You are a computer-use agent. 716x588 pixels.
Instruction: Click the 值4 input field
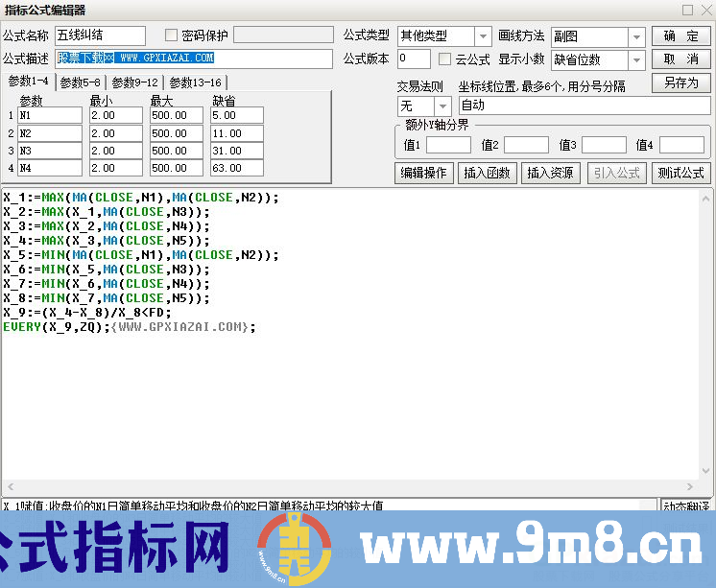(681, 145)
